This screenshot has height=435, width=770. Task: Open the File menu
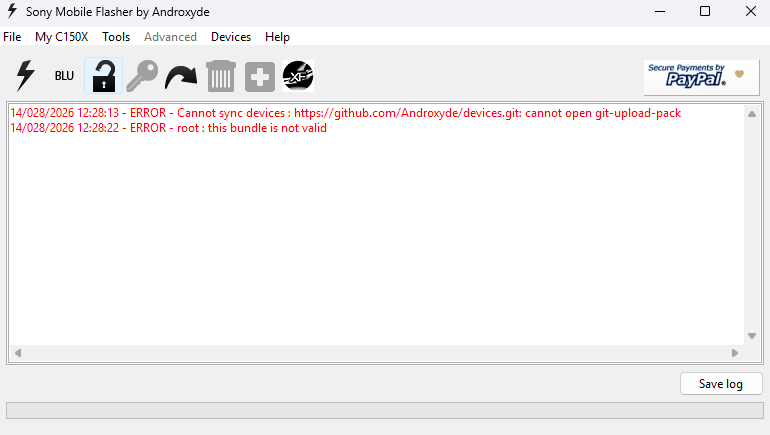click(x=12, y=37)
